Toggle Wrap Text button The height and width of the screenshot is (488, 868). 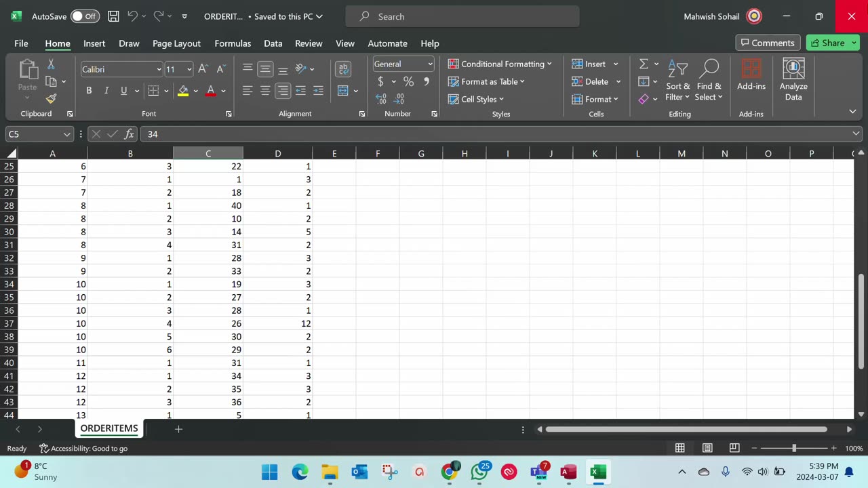click(343, 69)
